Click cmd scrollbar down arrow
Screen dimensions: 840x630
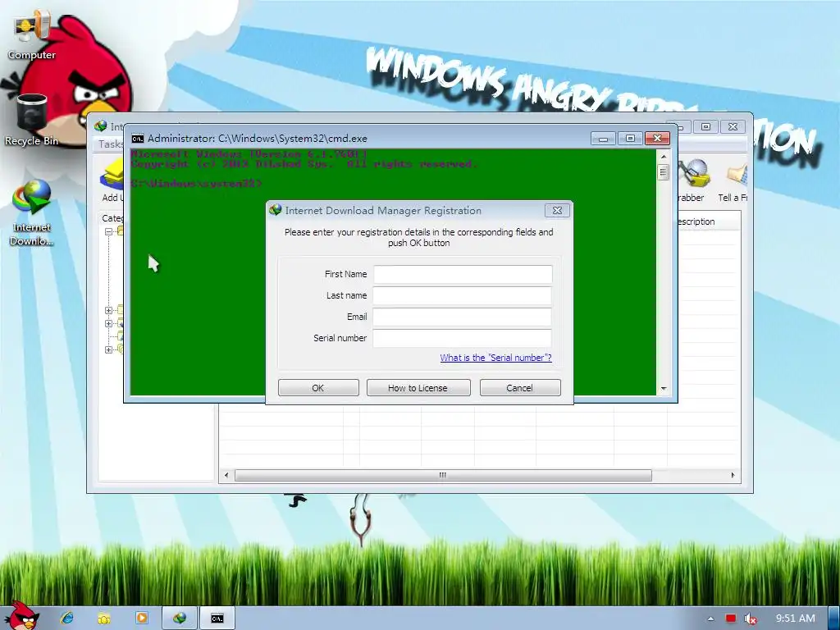pos(664,388)
